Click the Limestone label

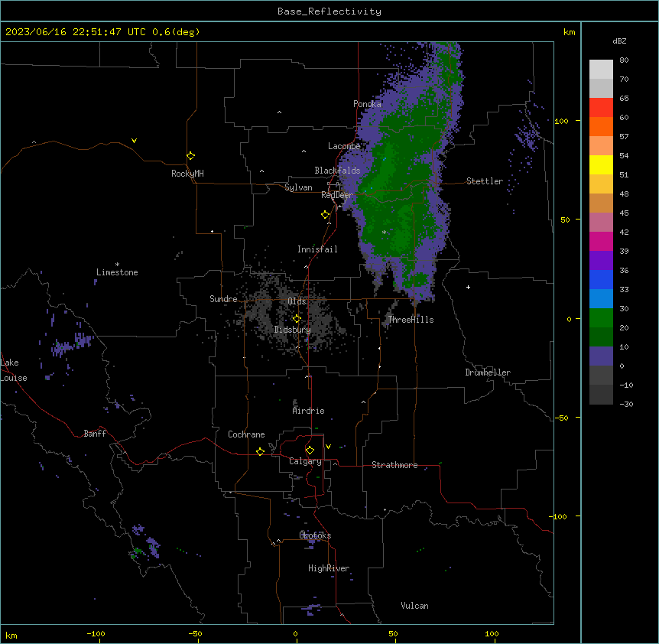coord(117,272)
